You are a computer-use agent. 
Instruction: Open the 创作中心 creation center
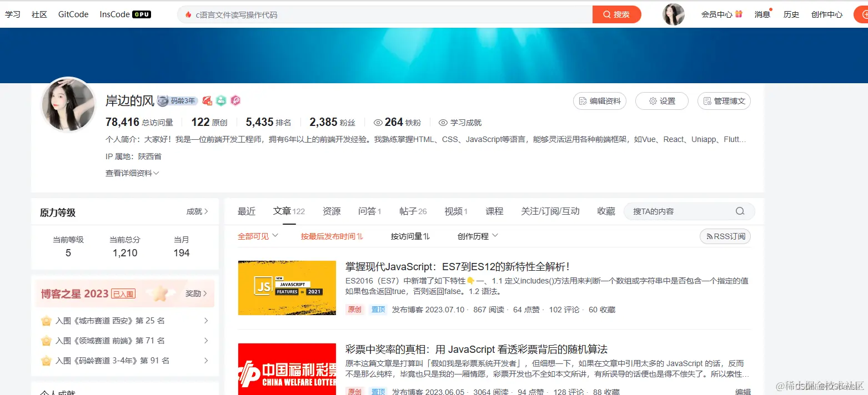[826, 14]
